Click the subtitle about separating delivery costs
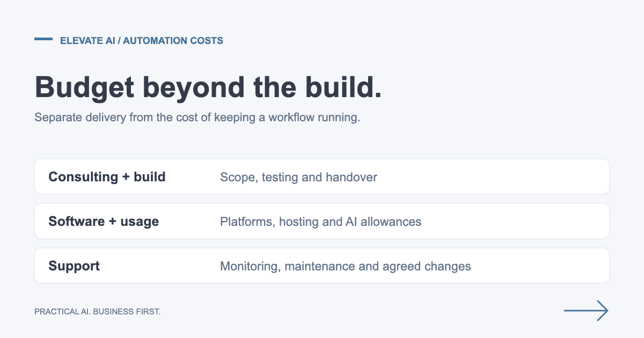Screen dimensions: 644x338 click(x=197, y=117)
